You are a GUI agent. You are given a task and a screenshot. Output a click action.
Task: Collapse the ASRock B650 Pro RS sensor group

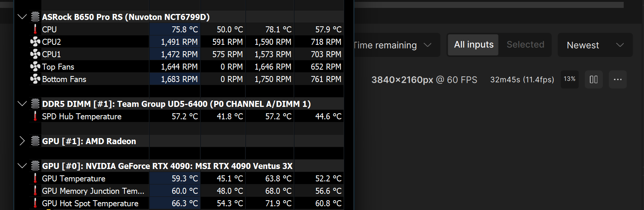[22, 17]
